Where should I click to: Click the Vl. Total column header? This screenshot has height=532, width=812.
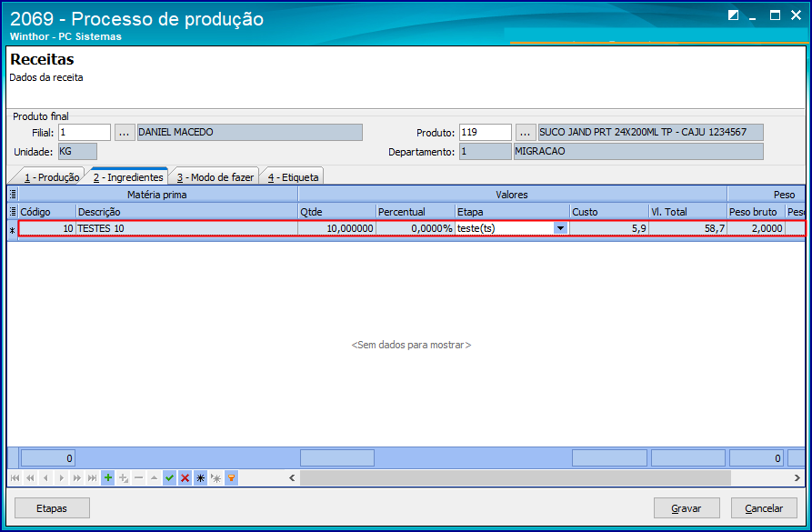(x=688, y=211)
